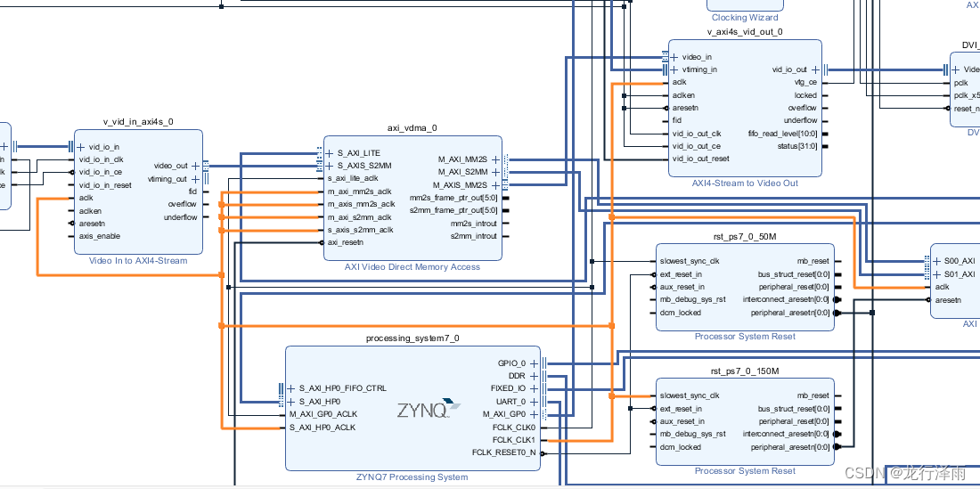This screenshot has height=489, width=980.
Task: Select the fifo_read_level[10:0] pin
Action: click(x=782, y=134)
